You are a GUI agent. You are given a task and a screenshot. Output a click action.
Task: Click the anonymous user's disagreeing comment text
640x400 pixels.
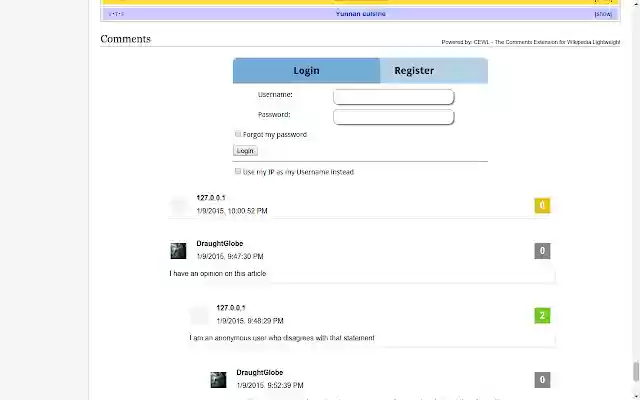(282, 338)
